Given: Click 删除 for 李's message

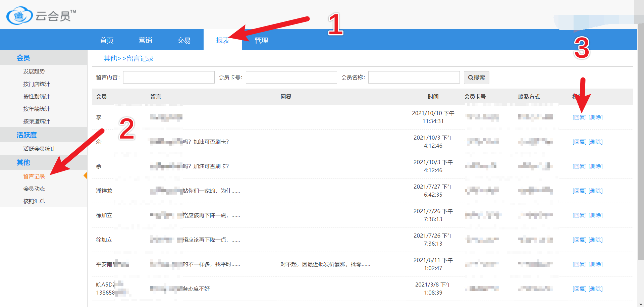Looking at the screenshot, I should click(596, 117).
